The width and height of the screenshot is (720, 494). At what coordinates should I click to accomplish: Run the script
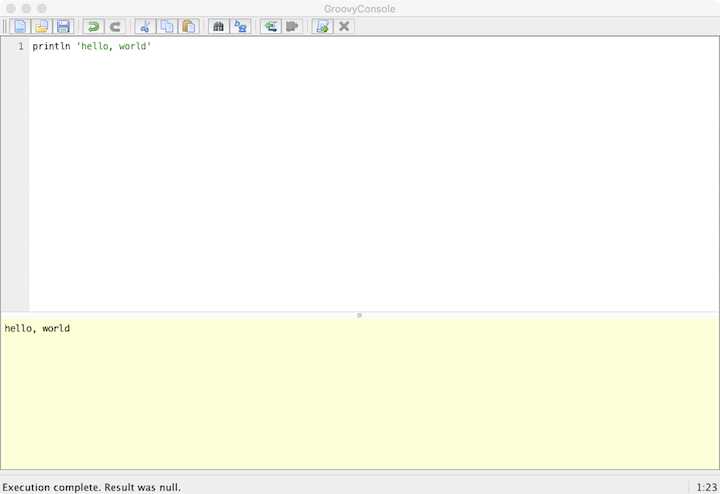(x=322, y=26)
